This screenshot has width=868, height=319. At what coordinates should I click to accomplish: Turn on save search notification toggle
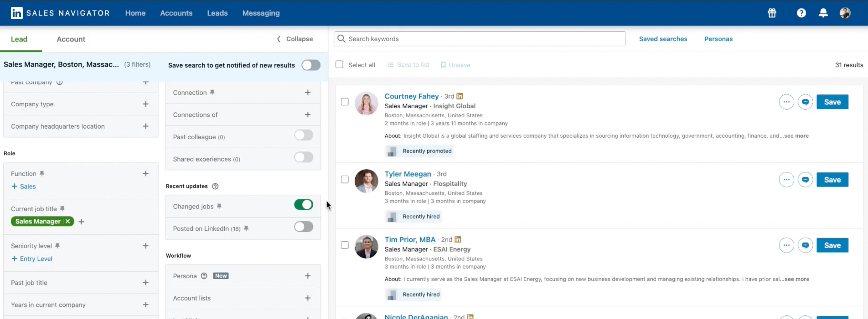click(310, 65)
